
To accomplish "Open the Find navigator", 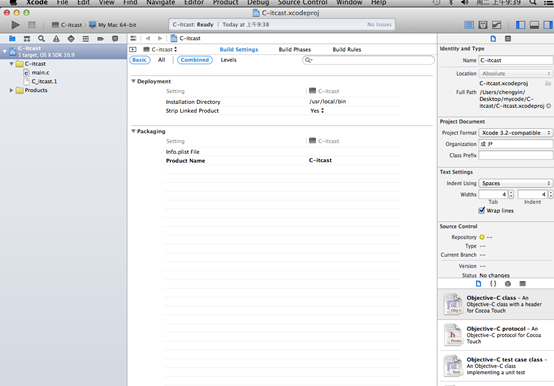I will [x=41, y=38].
